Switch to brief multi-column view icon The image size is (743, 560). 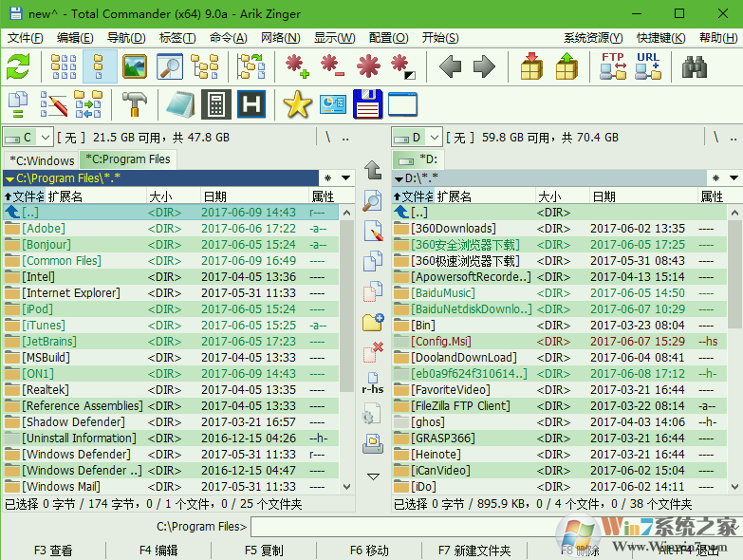[64, 66]
